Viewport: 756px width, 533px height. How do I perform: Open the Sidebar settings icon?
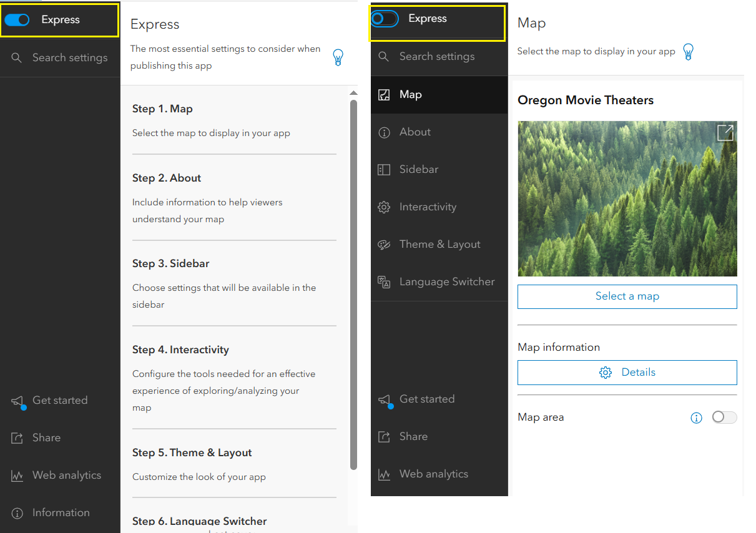coord(384,169)
